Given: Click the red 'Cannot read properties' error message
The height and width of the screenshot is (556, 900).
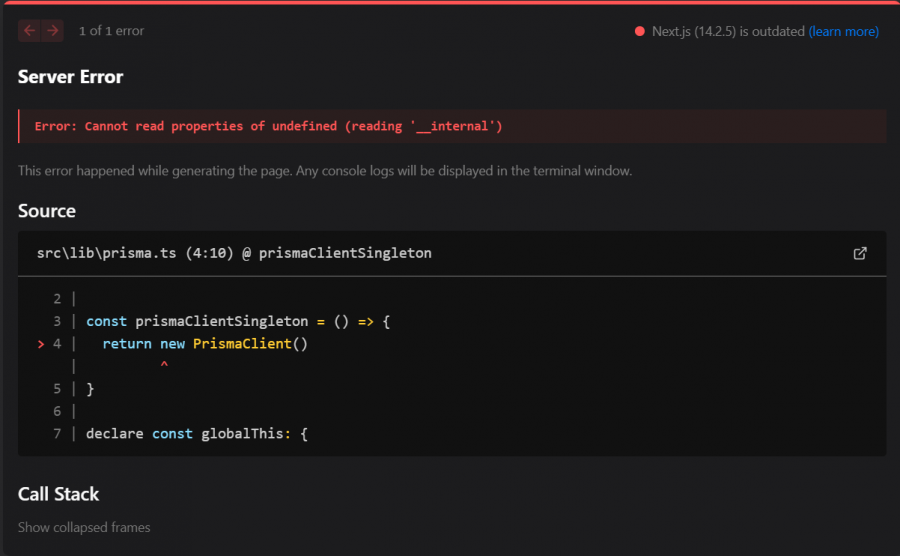Looking at the screenshot, I should click(268, 126).
